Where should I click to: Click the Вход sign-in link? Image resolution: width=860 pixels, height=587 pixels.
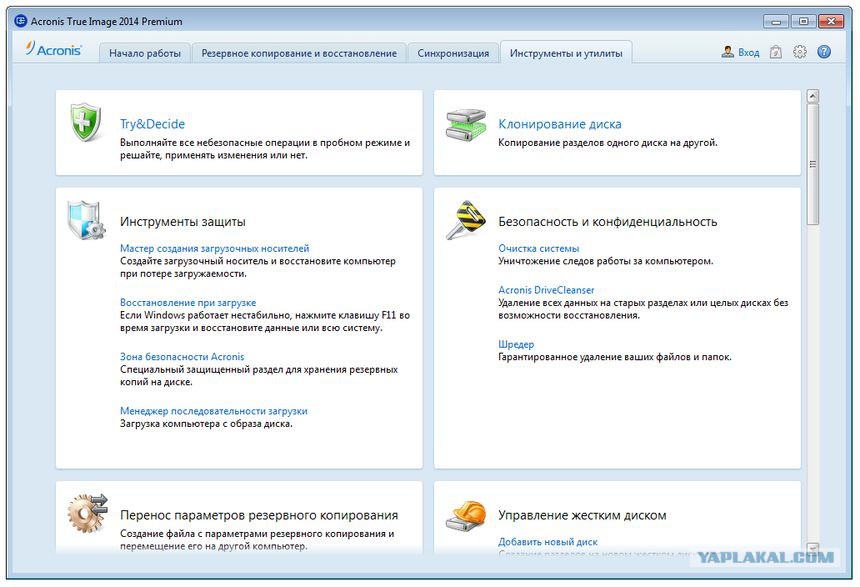[x=749, y=53]
